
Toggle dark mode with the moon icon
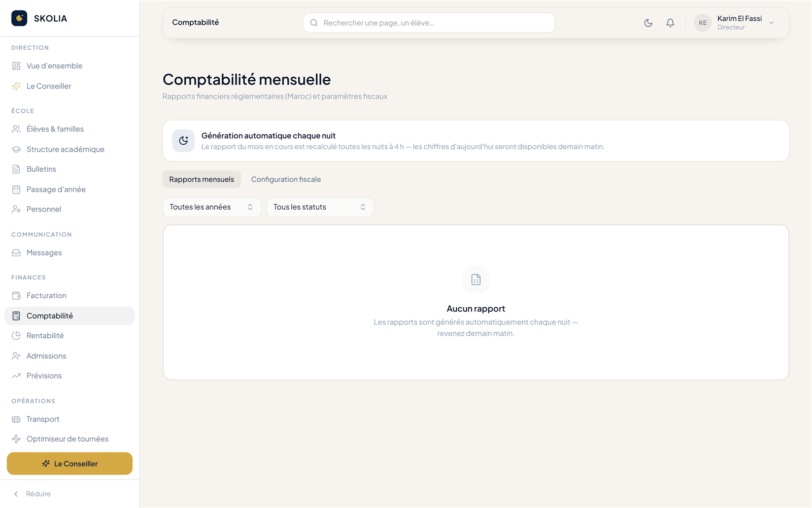[x=648, y=23]
